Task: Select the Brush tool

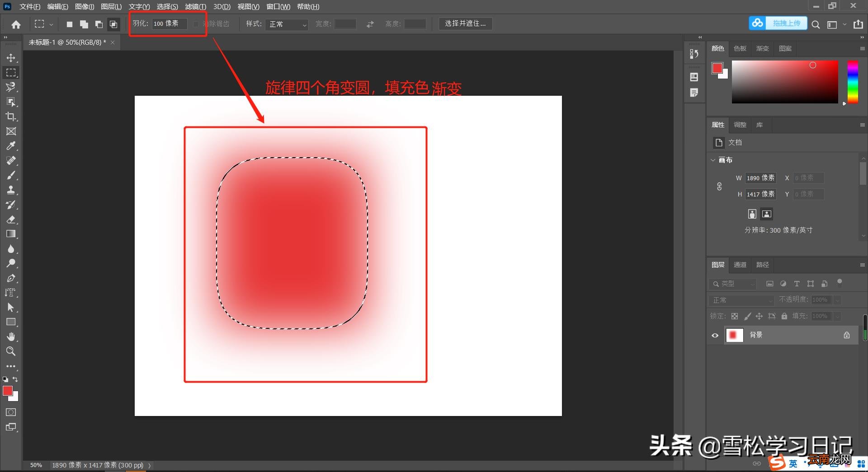Action: click(11, 175)
